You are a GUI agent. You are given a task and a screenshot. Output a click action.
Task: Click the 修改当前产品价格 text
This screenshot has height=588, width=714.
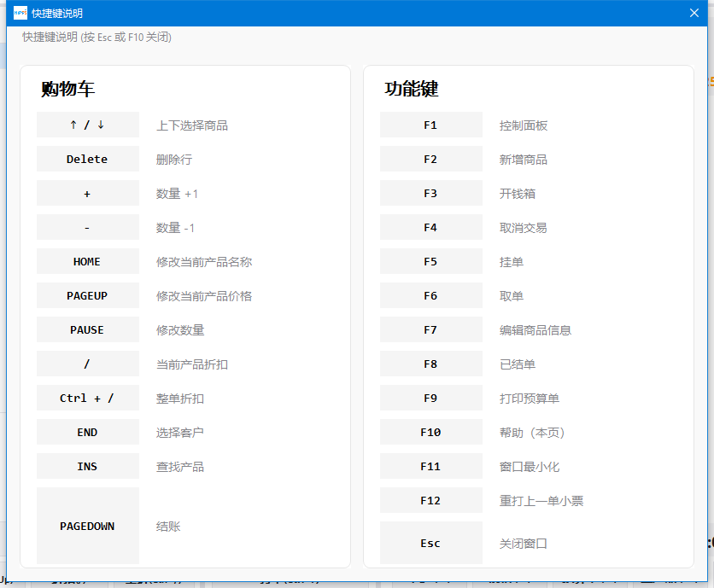click(204, 296)
